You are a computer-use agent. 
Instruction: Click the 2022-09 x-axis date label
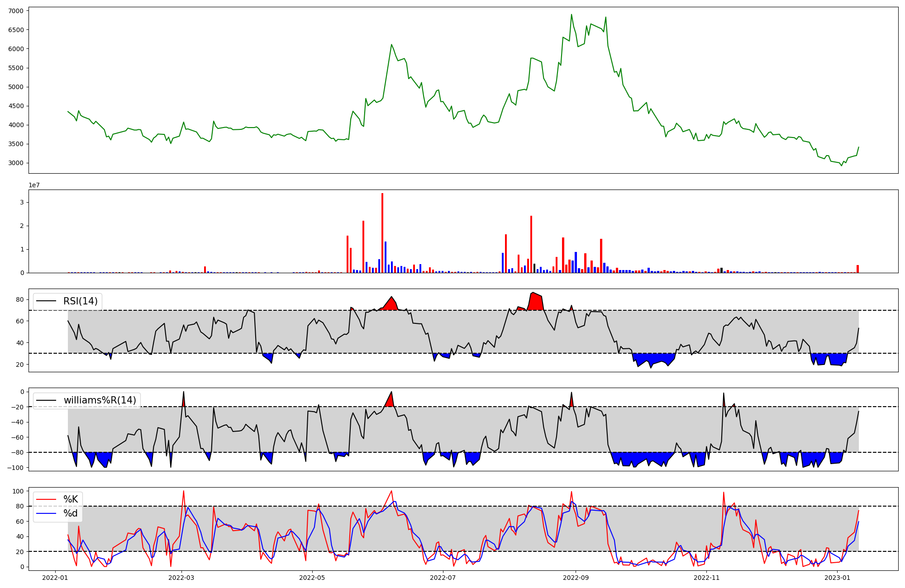click(x=576, y=578)
